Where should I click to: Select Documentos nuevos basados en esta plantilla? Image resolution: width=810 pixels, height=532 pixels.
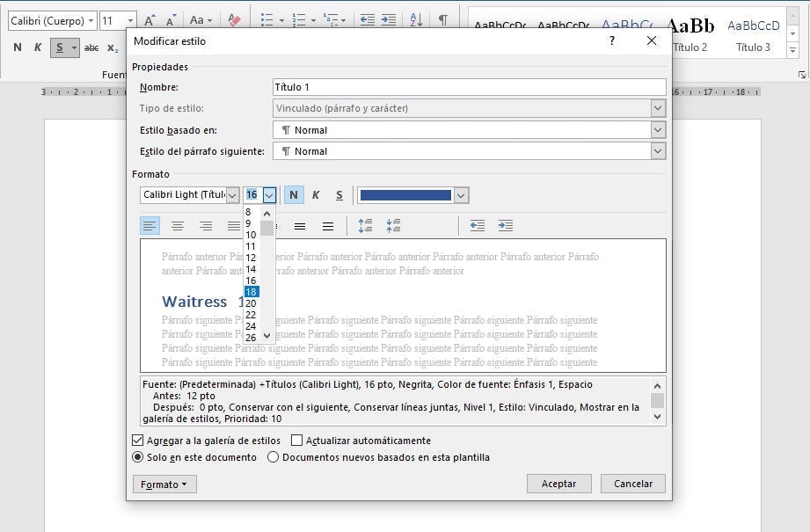point(273,456)
